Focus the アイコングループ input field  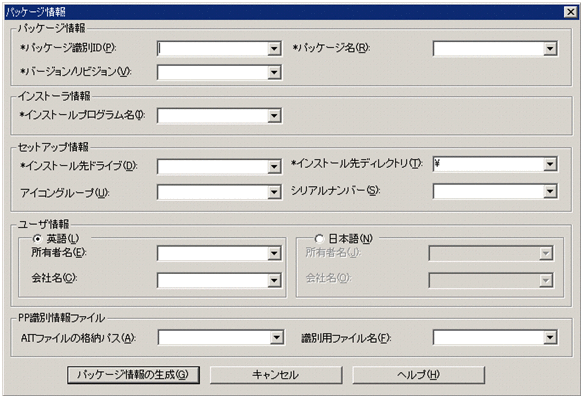(x=213, y=192)
